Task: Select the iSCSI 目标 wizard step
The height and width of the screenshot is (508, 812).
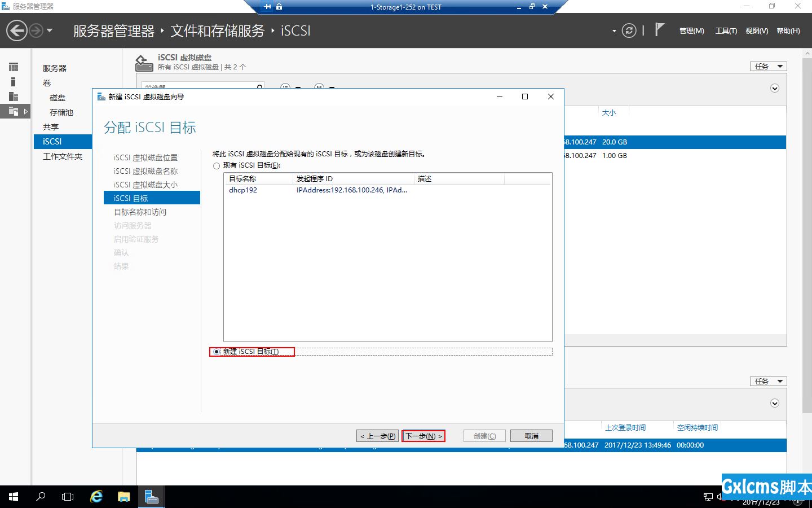Action: [x=152, y=198]
